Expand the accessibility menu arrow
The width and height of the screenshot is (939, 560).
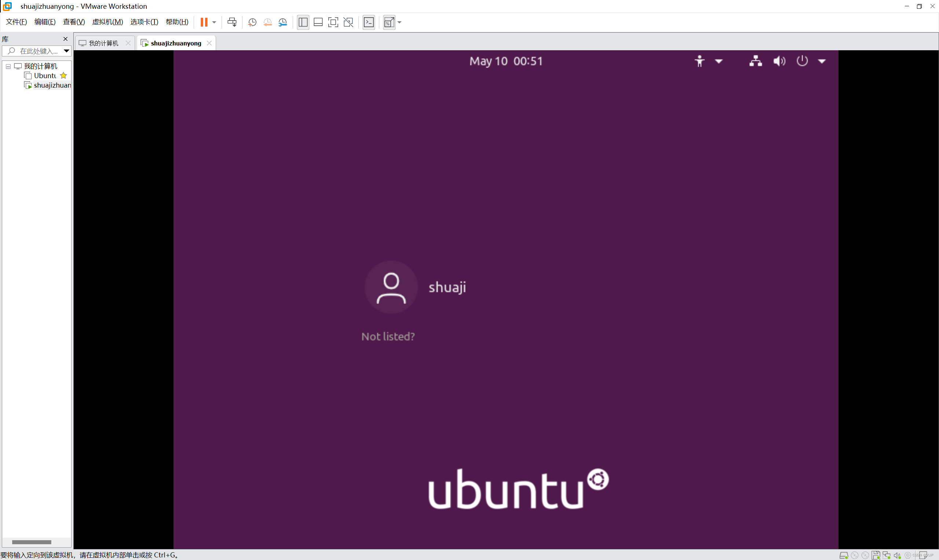click(x=719, y=61)
